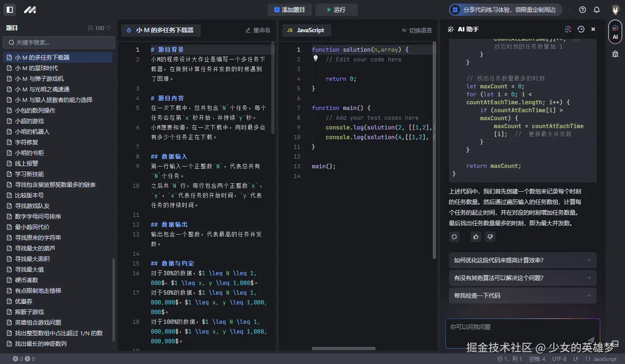The height and width of the screenshot is (364, 625).
Task: Open problem 小 M 与光明之魂速通
Action: click(58, 89)
